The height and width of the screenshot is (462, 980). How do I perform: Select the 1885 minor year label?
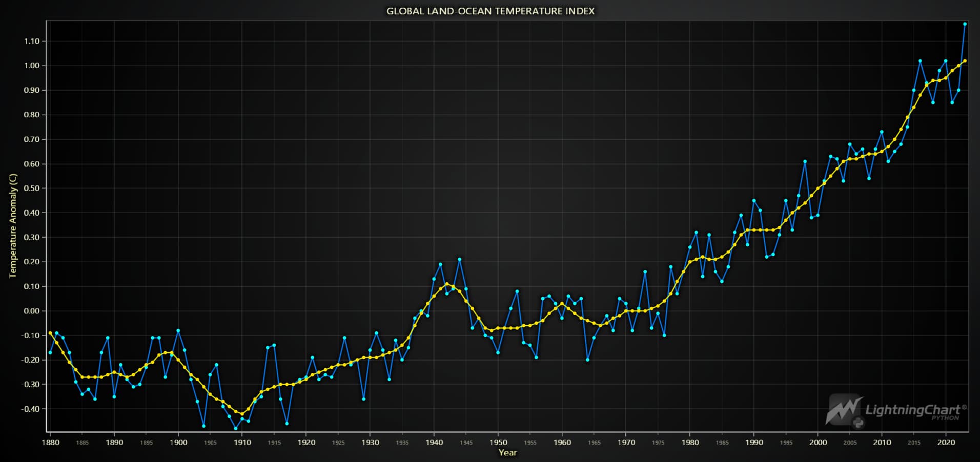click(x=82, y=443)
